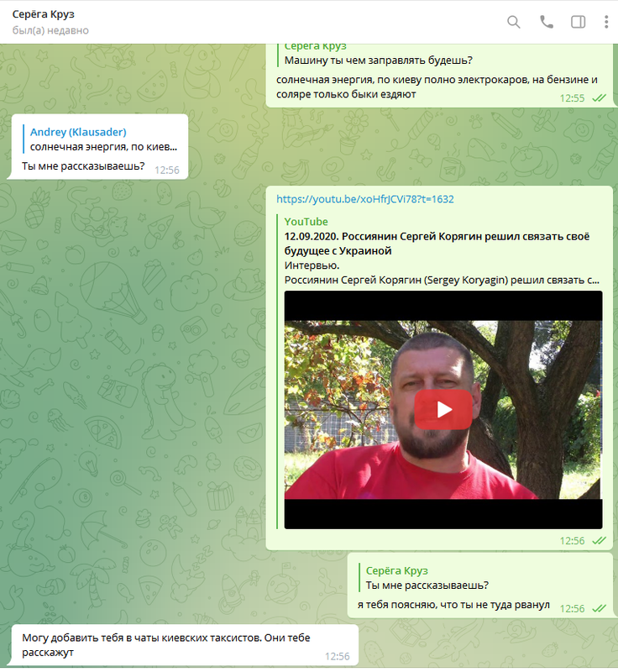
Task: Click the 'Интервью.' description line
Action: [x=312, y=265]
